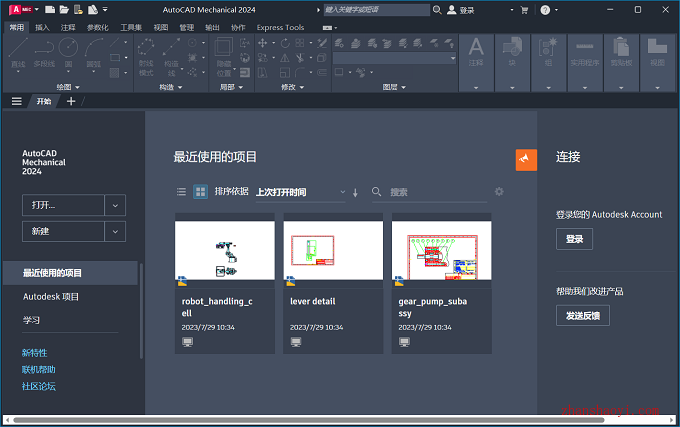Open the Annotate (注释) ribbon tab
Image resolution: width=680 pixels, height=427 pixels.
click(68, 27)
